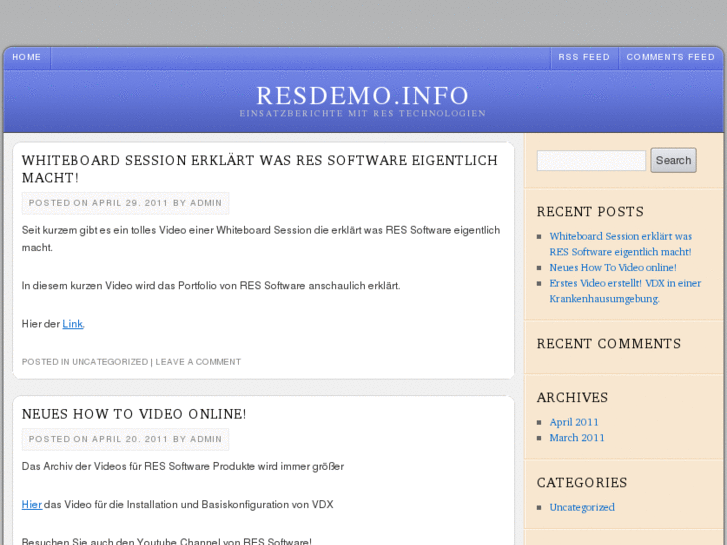The width and height of the screenshot is (727, 545).
Task: Open the Home menu item
Action: 26,57
